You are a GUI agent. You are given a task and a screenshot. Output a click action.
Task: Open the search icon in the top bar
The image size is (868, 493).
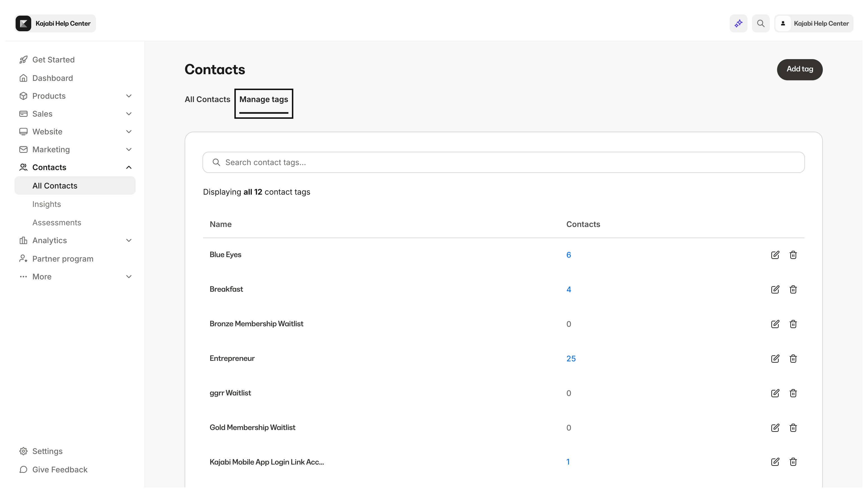760,23
